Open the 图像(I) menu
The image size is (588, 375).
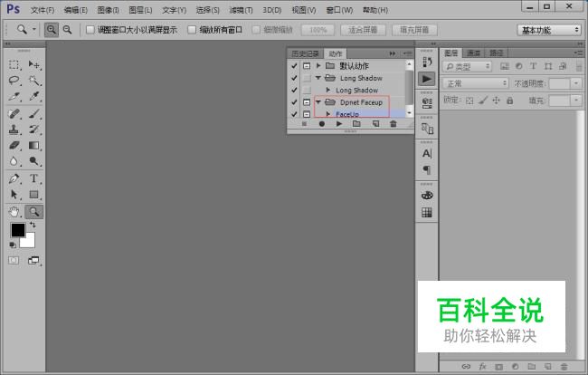pyautogui.click(x=108, y=10)
